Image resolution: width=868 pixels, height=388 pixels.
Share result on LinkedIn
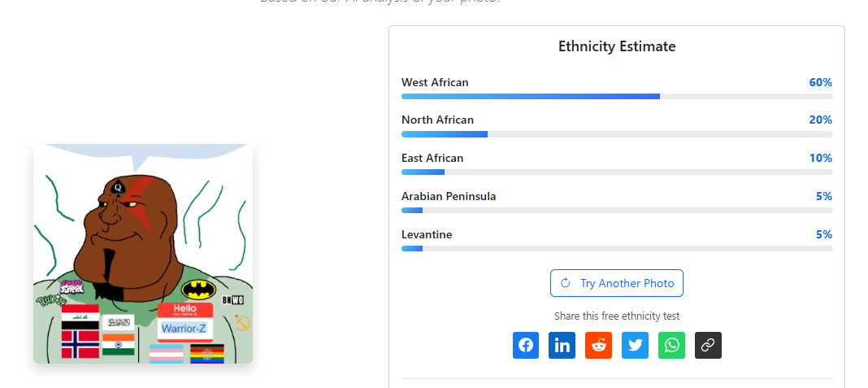[562, 345]
